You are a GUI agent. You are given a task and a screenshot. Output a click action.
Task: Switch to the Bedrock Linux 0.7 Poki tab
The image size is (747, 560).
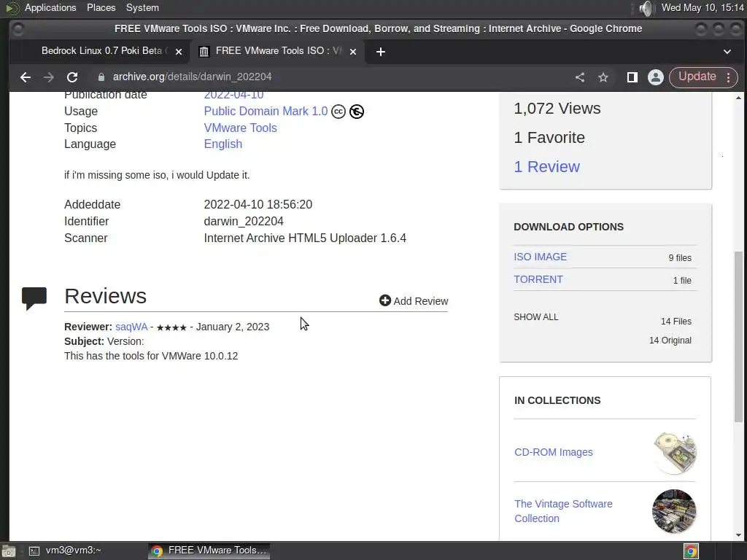pyautogui.click(x=105, y=51)
